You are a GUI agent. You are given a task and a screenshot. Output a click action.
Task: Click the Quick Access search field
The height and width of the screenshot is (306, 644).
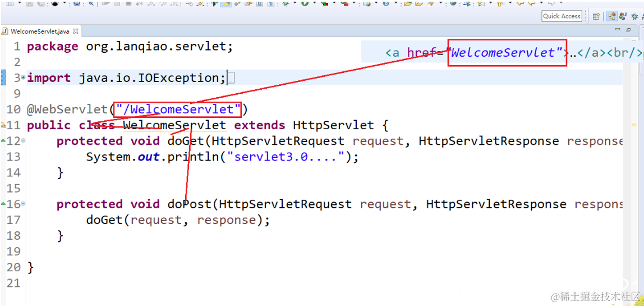click(x=562, y=16)
